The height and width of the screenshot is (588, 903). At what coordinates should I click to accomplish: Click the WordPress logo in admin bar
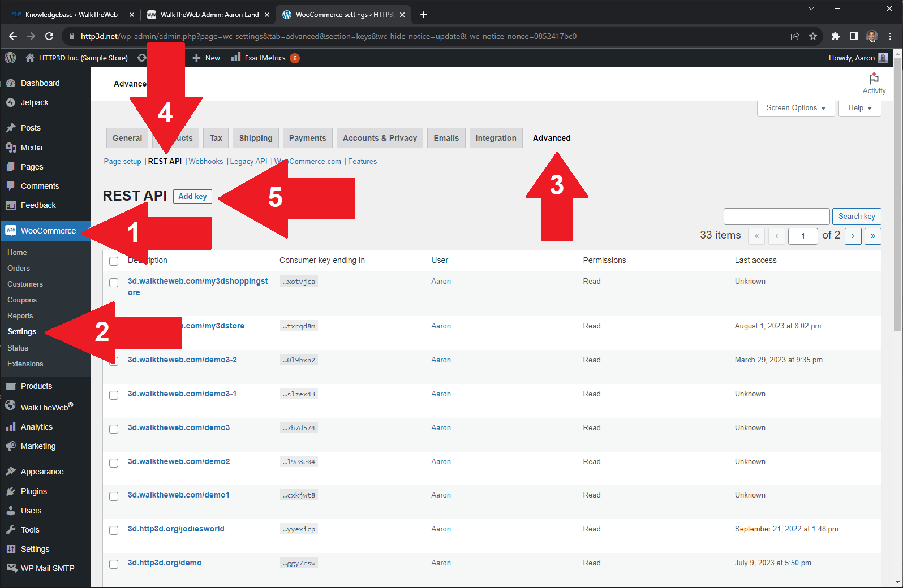click(10, 58)
